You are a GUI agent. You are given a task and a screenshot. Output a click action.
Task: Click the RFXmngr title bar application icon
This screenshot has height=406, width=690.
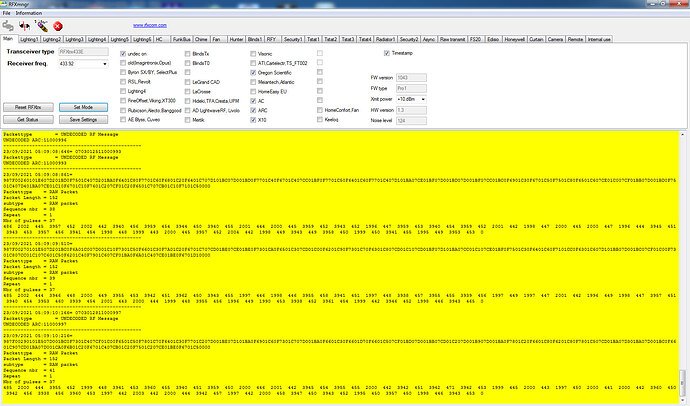(4, 4)
